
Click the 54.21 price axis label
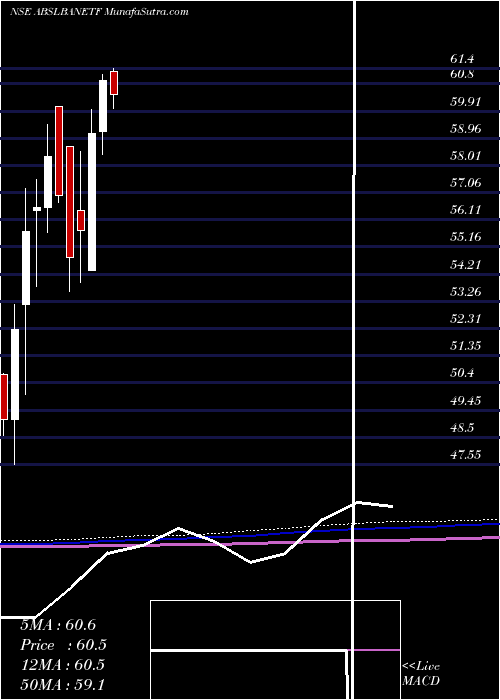coord(465,264)
